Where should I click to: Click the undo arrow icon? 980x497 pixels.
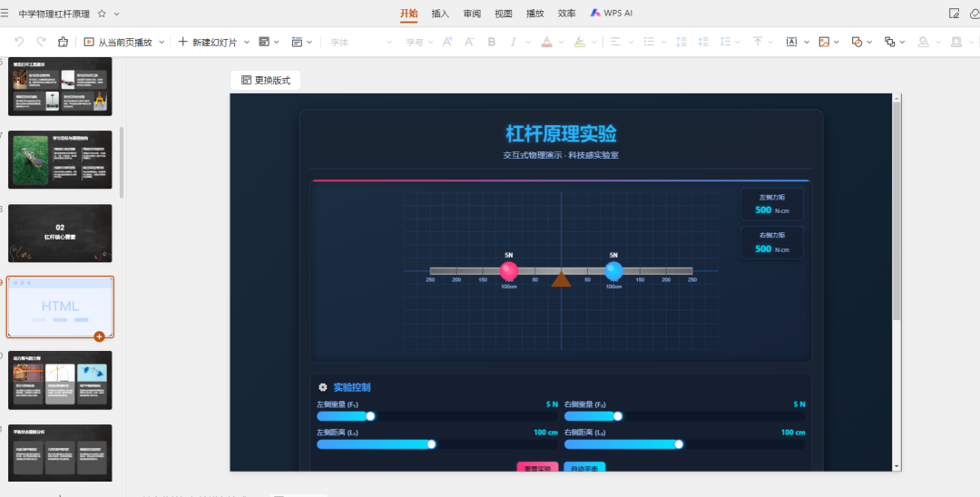(x=19, y=42)
